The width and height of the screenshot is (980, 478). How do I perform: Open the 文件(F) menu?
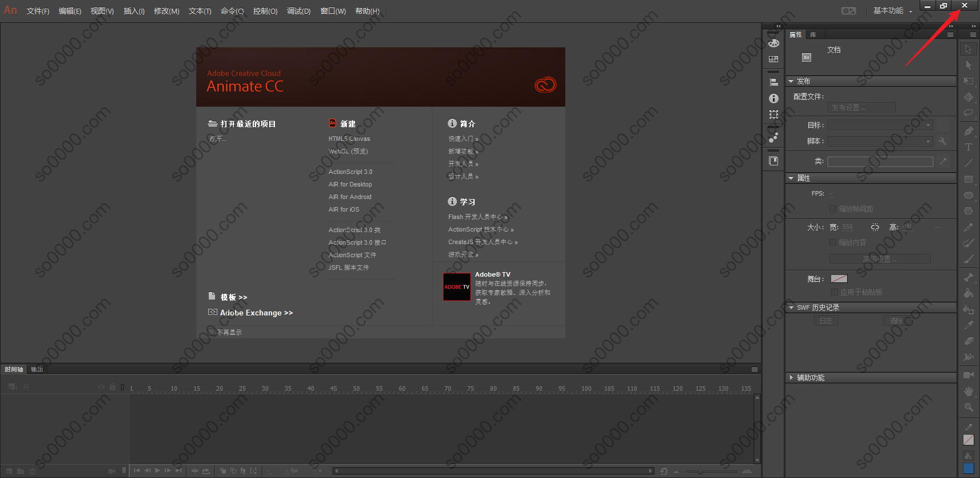pos(38,11)
